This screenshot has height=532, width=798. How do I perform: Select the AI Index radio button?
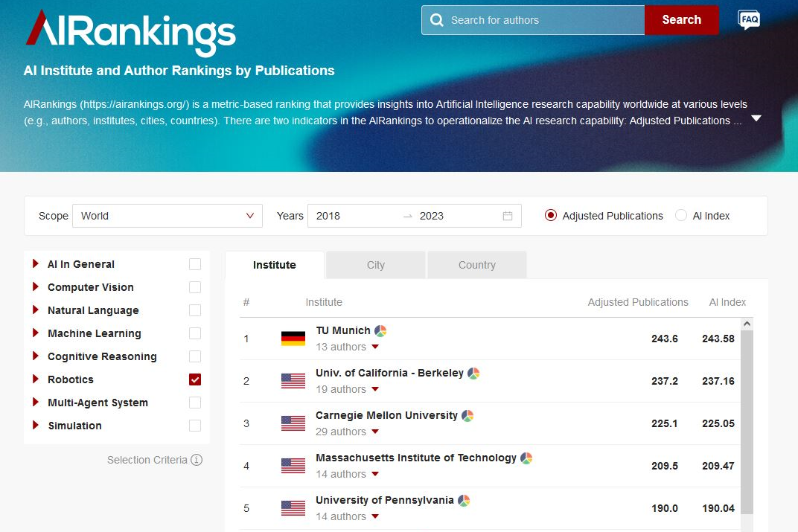(681, 215)
